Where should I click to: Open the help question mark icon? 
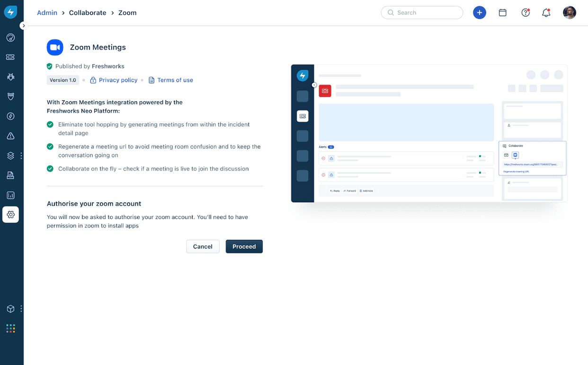point(526,13)
